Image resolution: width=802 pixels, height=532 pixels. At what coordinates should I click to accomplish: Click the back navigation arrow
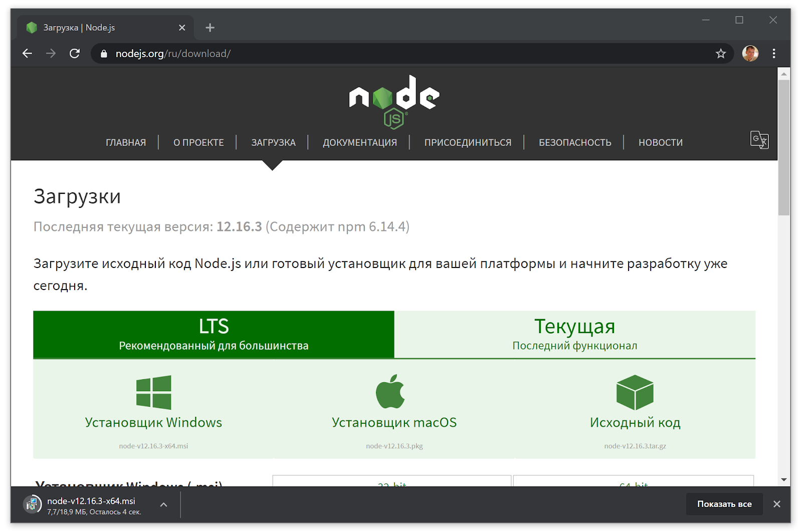coord(27,54)
